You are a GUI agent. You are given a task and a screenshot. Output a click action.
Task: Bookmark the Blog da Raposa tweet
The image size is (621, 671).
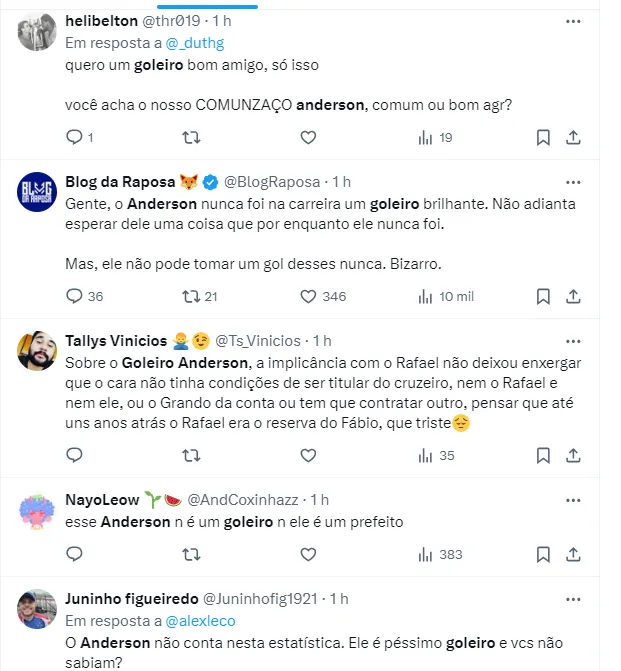coord(542,296)
